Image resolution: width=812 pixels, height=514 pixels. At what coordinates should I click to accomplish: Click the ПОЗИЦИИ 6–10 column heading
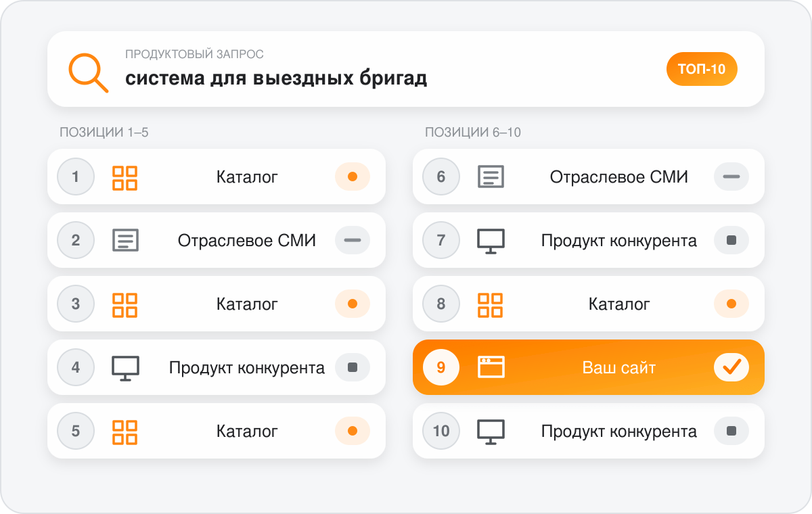(x=473, y=133)
